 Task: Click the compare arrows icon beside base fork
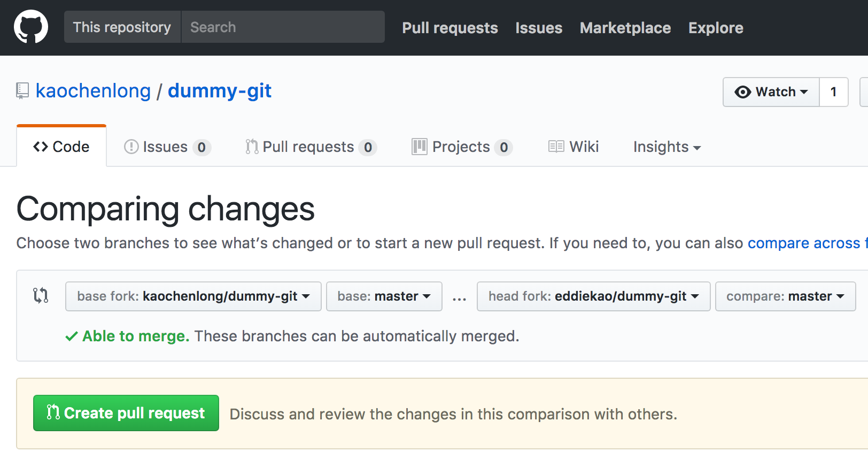click(41, 295)
